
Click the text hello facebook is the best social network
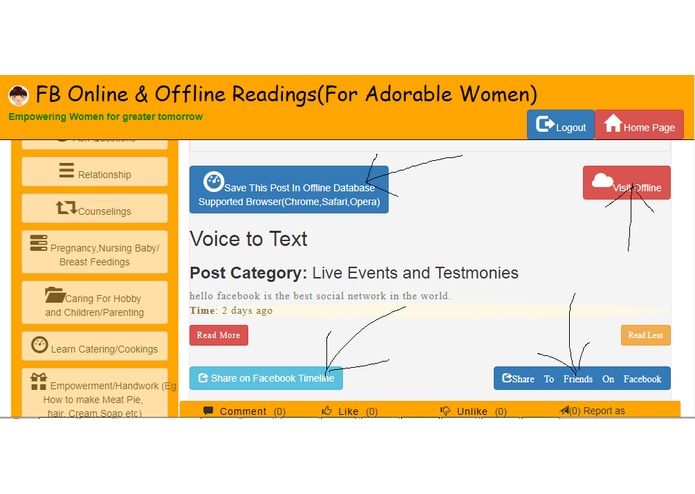320,296
